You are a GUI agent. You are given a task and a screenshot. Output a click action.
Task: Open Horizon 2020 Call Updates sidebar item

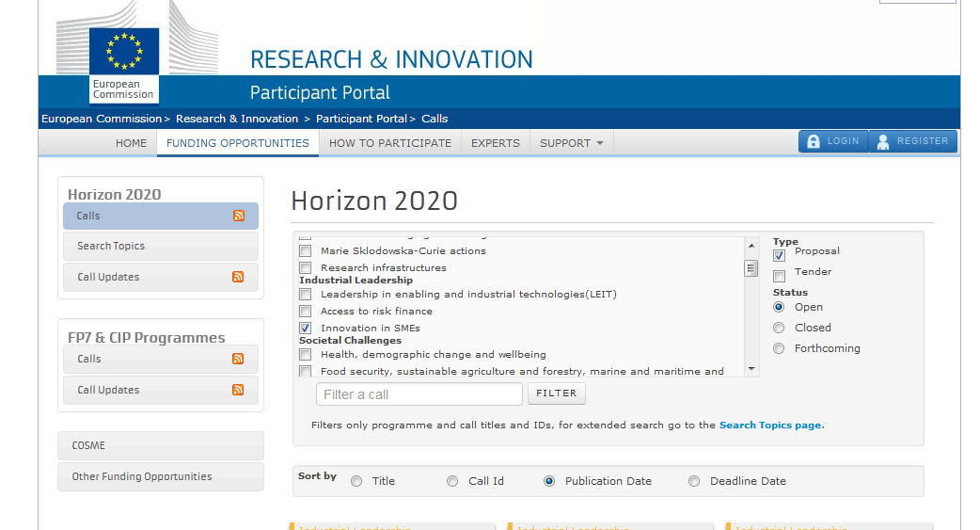(x=161, y=277)
